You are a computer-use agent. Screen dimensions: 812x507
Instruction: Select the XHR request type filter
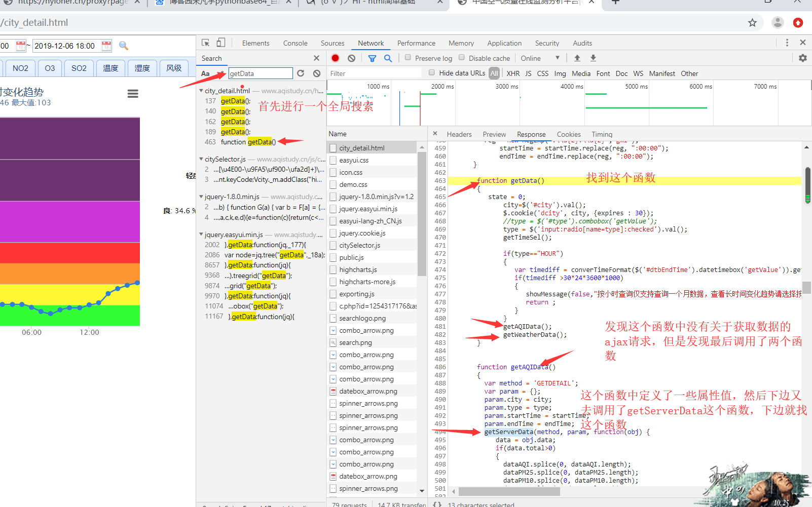tap(513, 73)
